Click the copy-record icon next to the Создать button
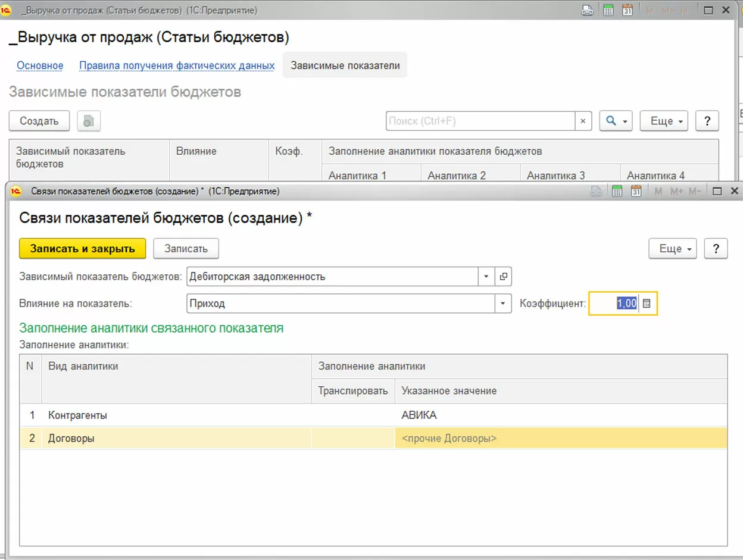Image resolution: width=743 pixels, height=560 pixels. 89,121
